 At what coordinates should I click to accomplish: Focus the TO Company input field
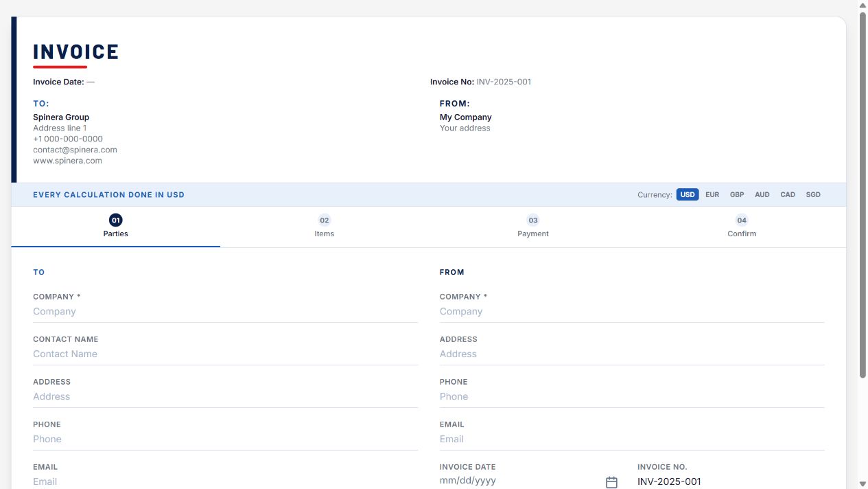[x=225, y=312]
